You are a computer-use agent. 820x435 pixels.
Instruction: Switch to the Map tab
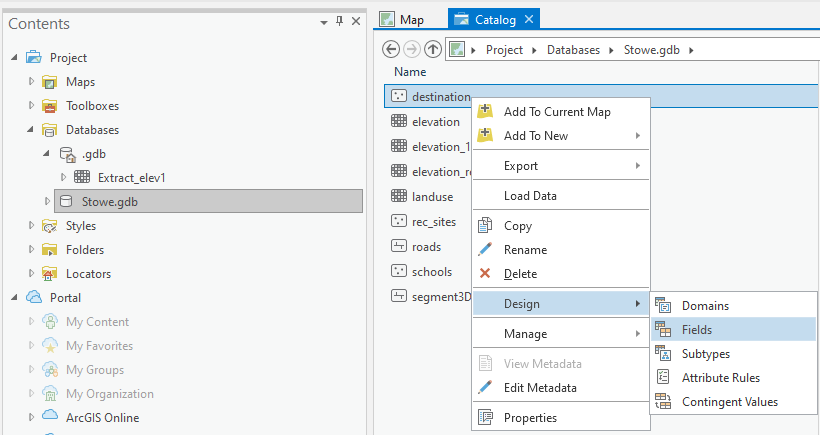point(402,19)
